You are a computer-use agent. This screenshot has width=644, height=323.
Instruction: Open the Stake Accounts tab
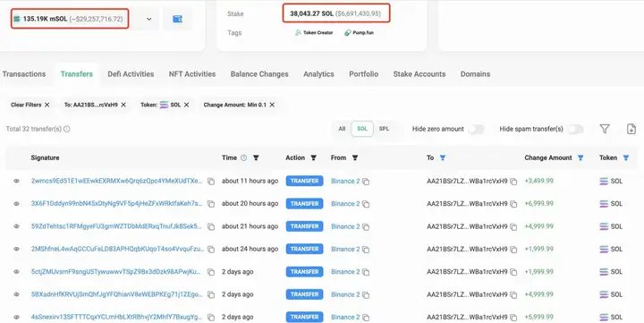[419, 74]
